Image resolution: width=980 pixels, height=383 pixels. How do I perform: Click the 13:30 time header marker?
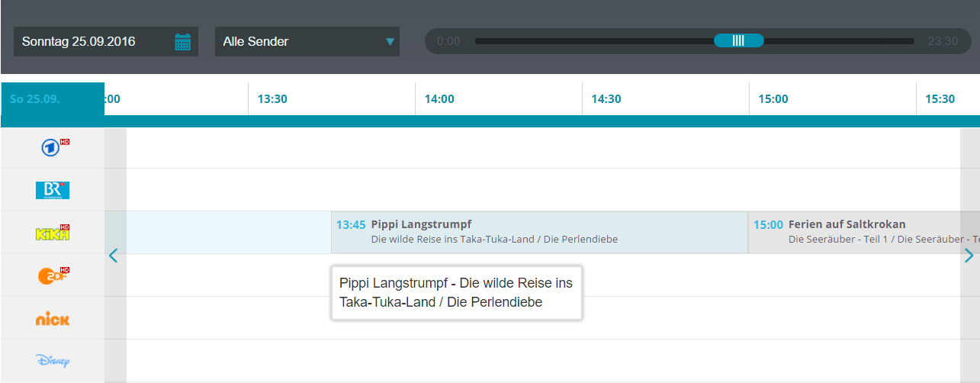click(272, 99)
